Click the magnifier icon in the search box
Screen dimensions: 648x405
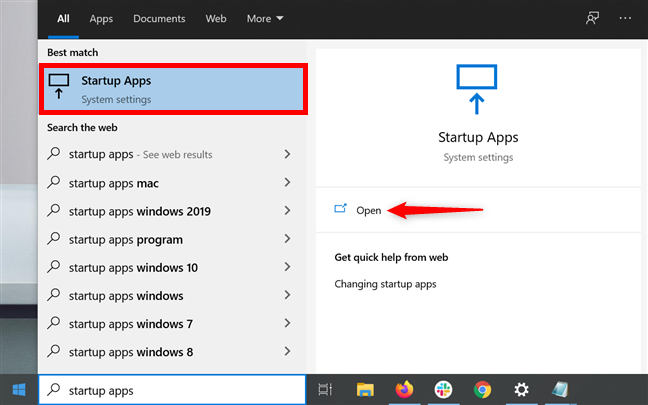pos(54,390)
